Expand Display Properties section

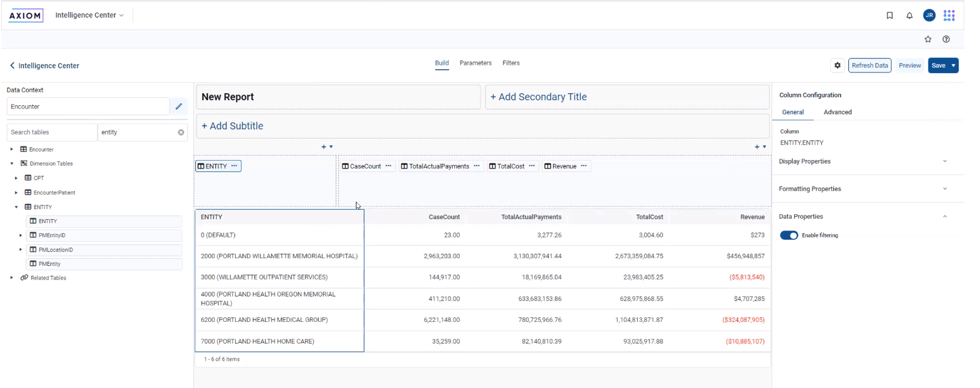[944, 161]
